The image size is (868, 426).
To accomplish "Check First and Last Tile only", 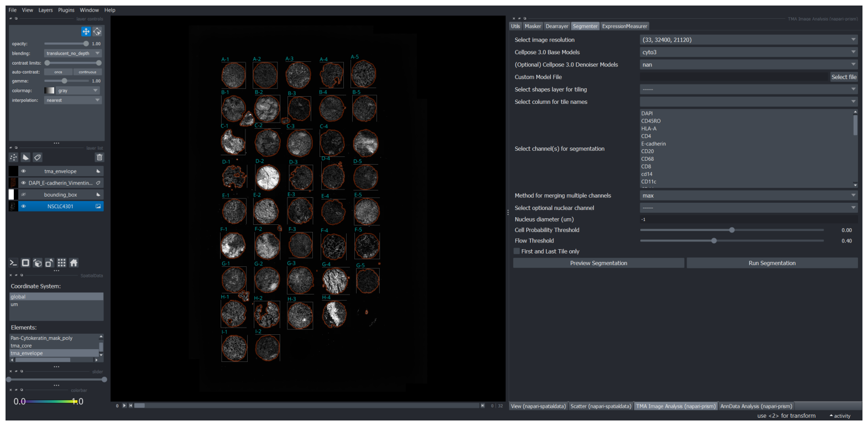I will point(517,251).
